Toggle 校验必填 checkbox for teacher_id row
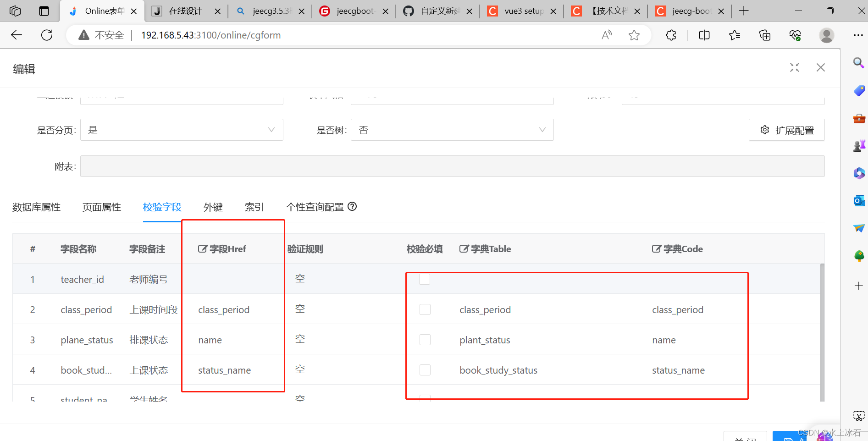This screenshot has height=441, width=868. pyautogui.click(x=425, y=279)
